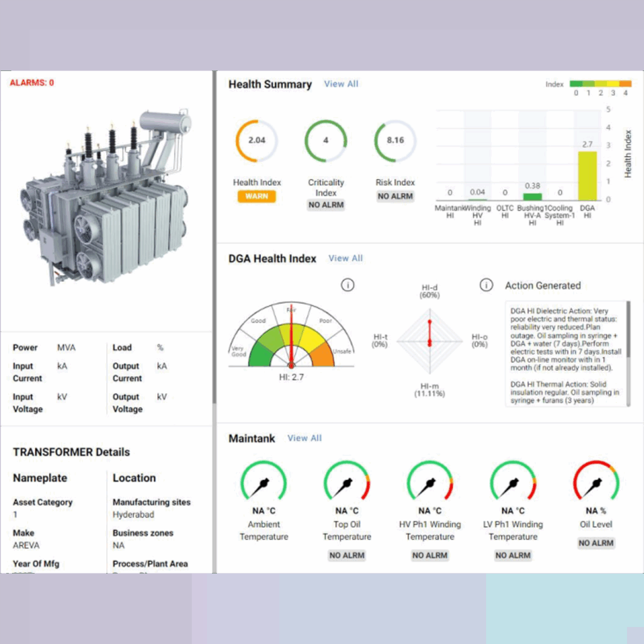This screenshot has width=644, height=644.
Task: Open View All for DGA Health Index
Action: (x=345, y=258)
